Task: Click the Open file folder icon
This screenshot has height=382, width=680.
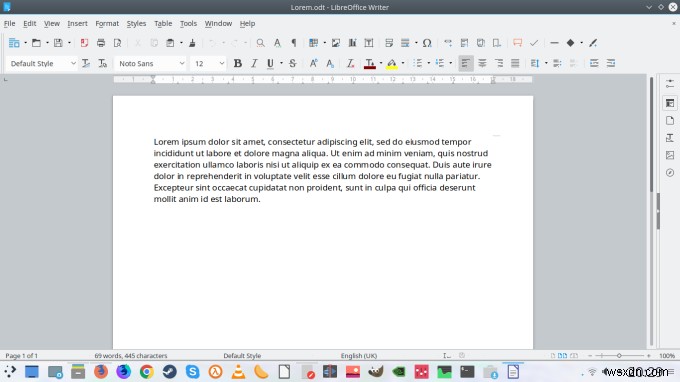Action: point(36,43)
